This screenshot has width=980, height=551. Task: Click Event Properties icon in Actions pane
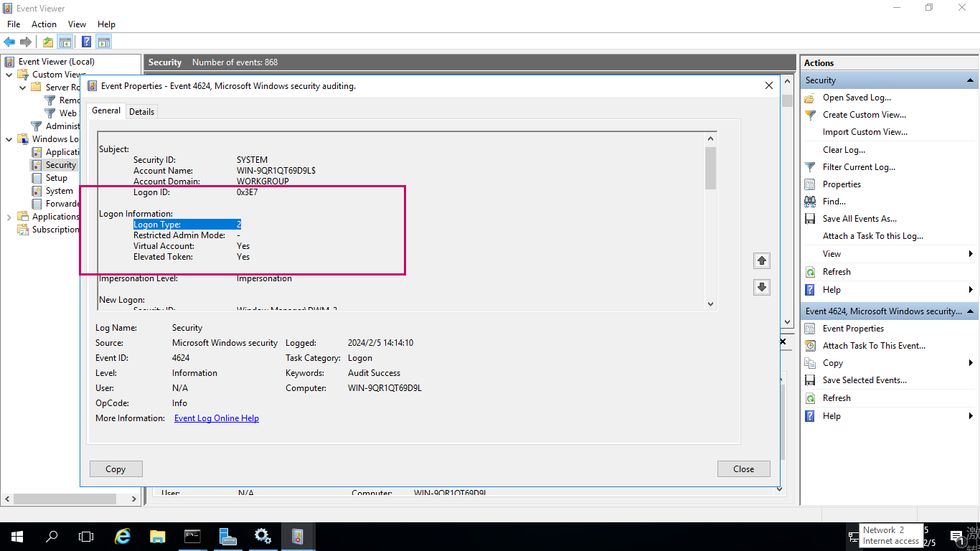[x=810, y=329]
